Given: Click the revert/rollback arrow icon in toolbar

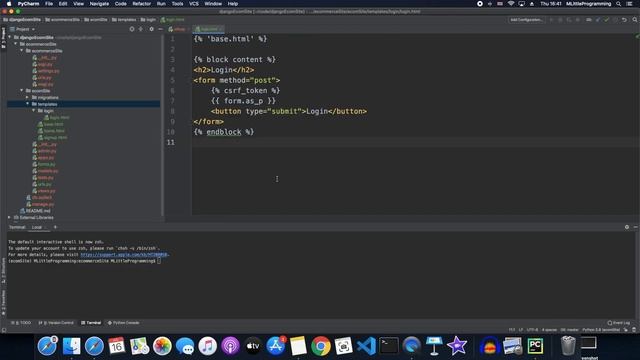Looking at the screenshot, I should click(624, 20).
